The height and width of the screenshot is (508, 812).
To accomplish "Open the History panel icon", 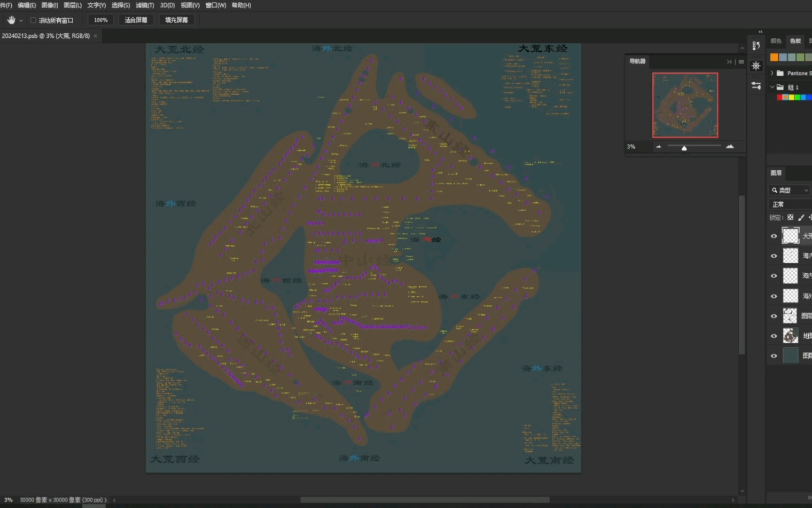I will 756,46.
